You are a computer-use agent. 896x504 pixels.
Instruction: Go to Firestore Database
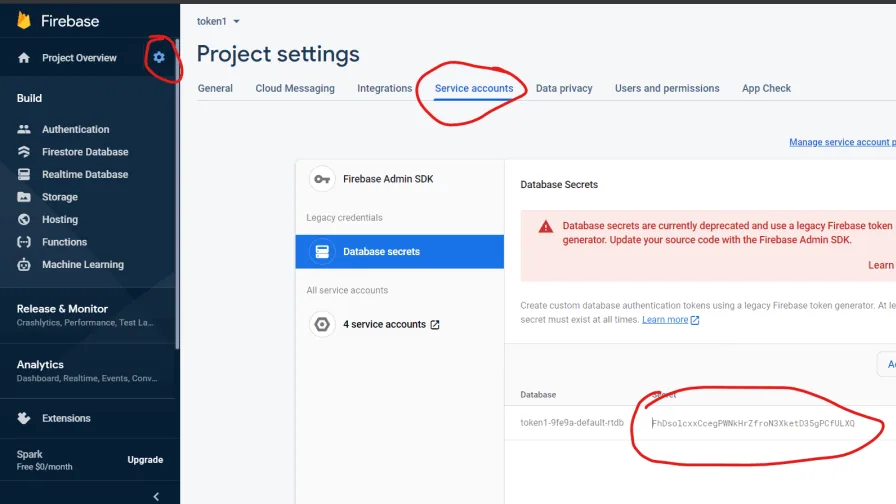point(85,152)
